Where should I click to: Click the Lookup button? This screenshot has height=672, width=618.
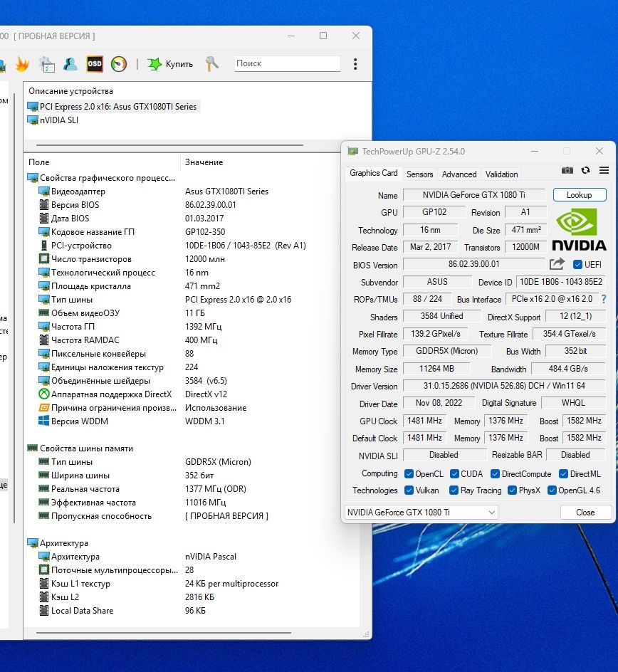580,195
